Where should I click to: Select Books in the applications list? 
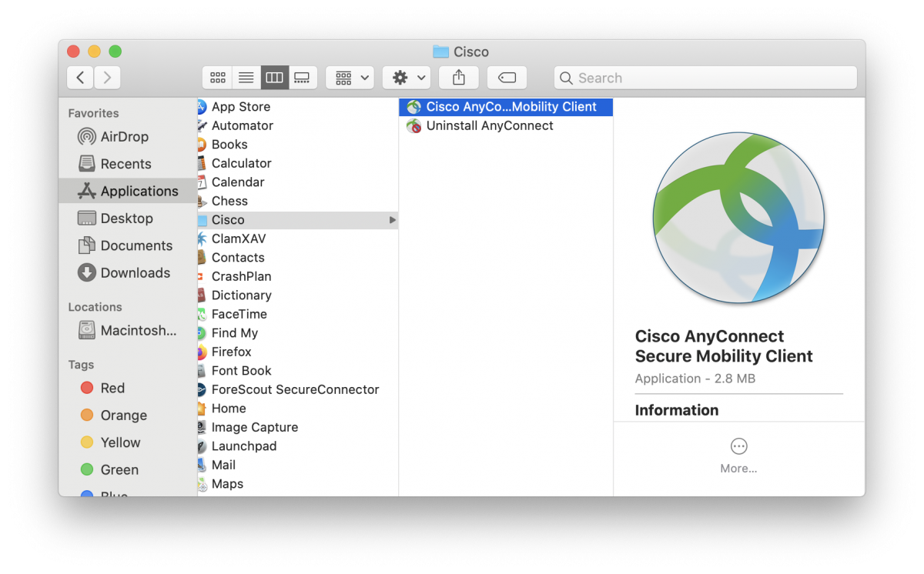(x=298, y=145)
